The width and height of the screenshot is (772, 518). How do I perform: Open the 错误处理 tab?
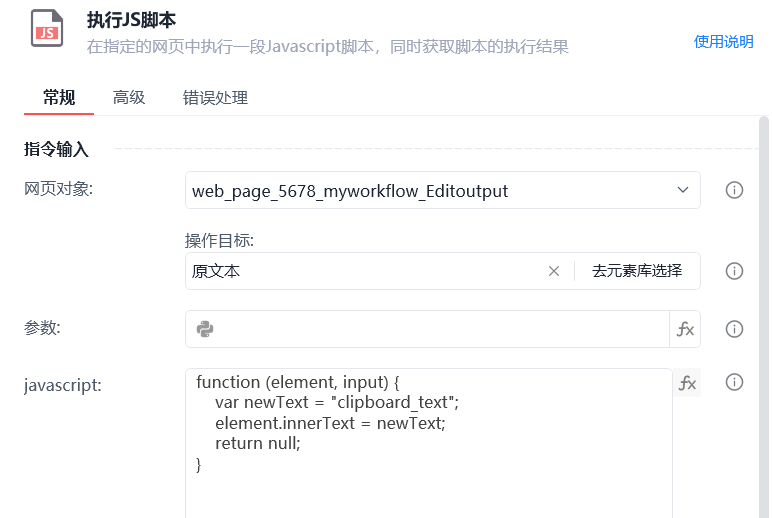pyautogui.click(x=215, y=97)
